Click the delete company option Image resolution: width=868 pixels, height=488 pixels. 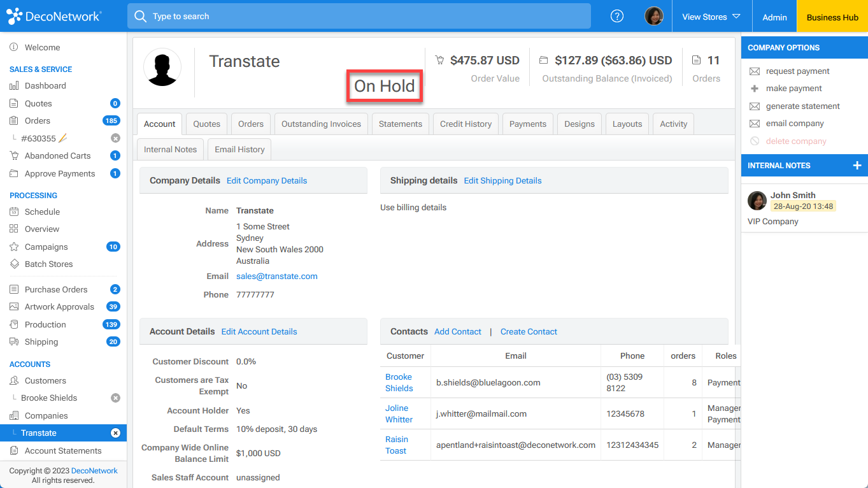coord(796,141)
